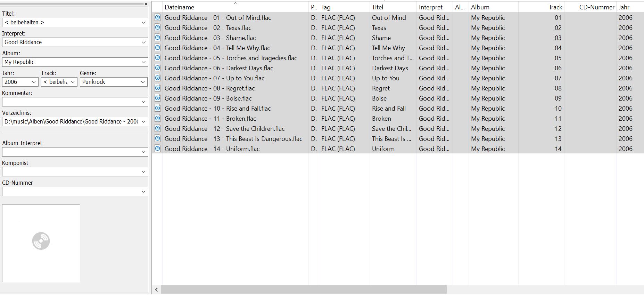Open the Kommentar dropdown arrow
The image size is (644, 295).
tap(143, 102)
